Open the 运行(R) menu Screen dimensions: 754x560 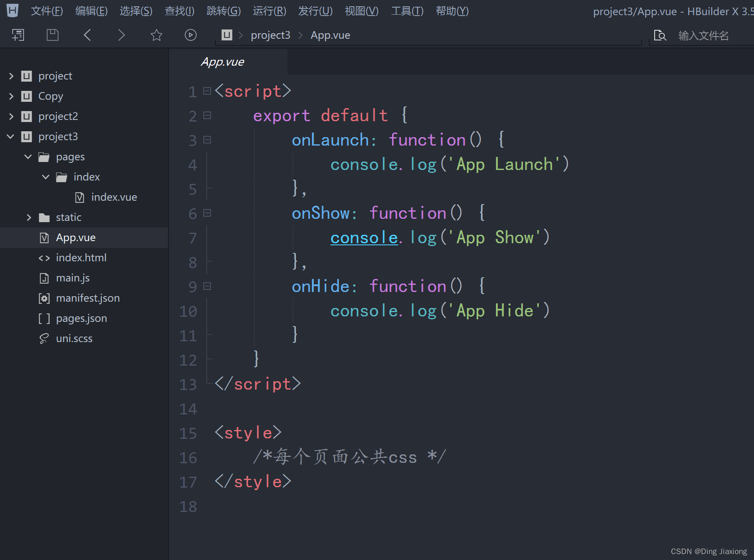[x=269, y=11]
